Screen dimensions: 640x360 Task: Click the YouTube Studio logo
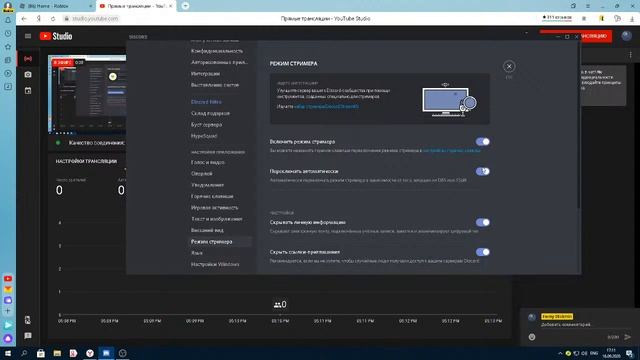(x=56, y=36)
